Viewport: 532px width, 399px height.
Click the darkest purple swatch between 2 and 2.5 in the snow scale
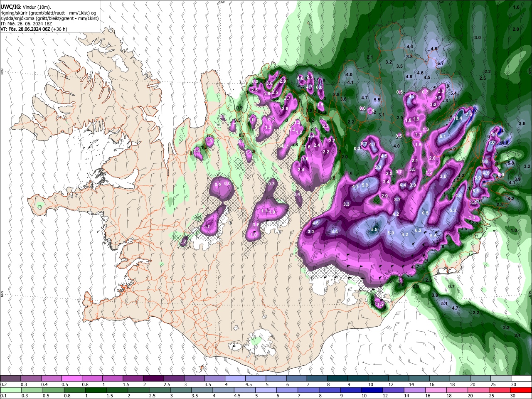(153, 378)
